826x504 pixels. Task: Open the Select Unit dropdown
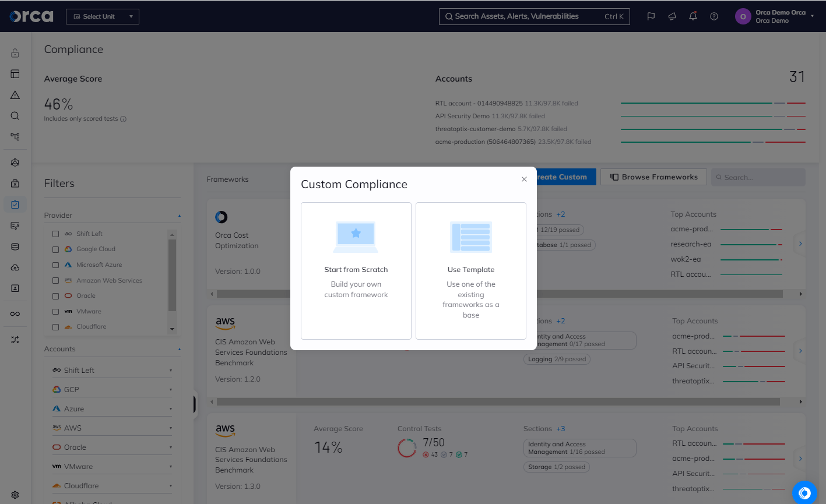click(x=102, y=16)
